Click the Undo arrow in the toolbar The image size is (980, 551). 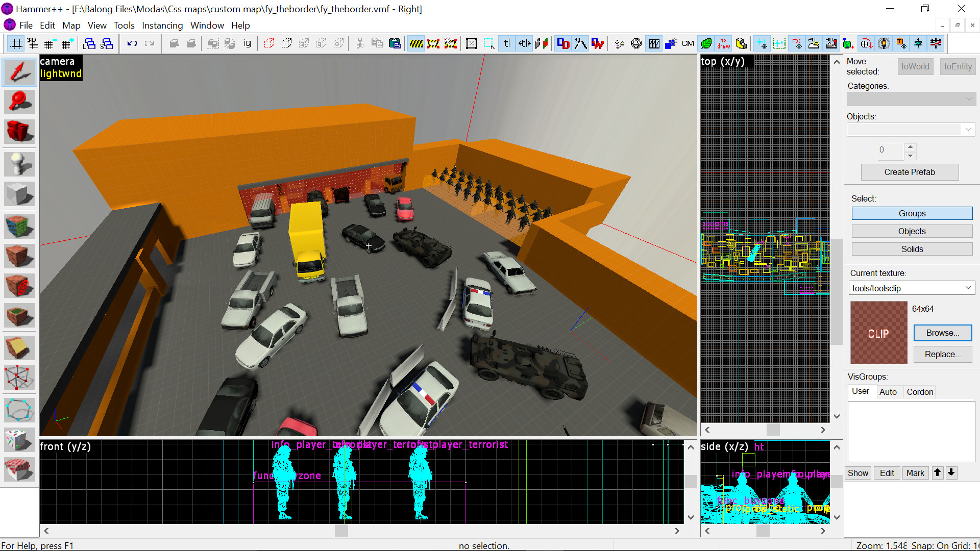132,44
